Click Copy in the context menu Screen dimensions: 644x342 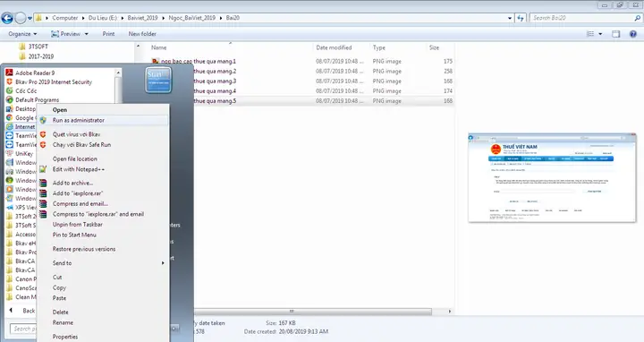[59, 287]
